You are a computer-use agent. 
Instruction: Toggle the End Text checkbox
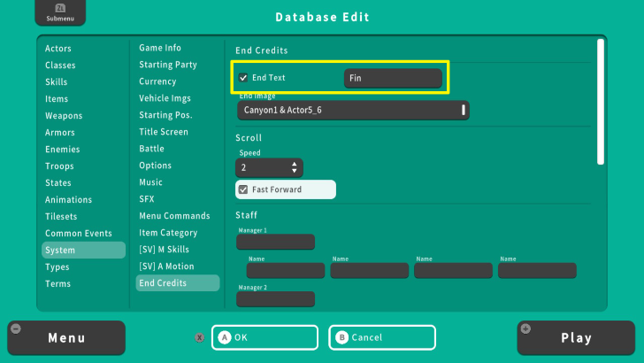tap(243, 78)
